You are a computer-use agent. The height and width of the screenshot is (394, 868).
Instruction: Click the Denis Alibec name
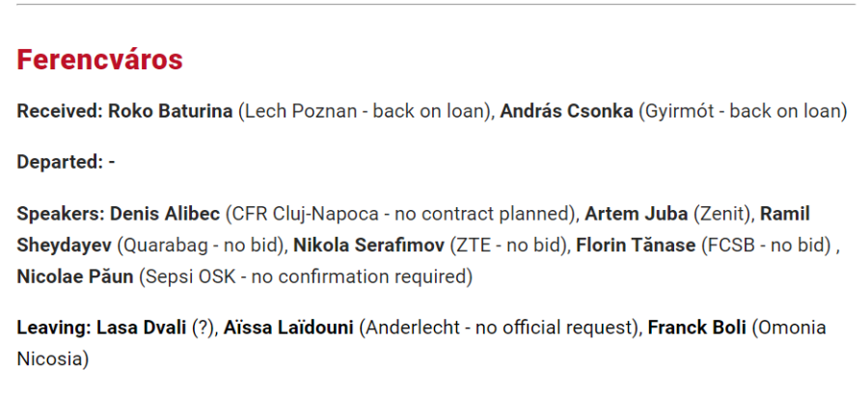(x=164, y=214)
